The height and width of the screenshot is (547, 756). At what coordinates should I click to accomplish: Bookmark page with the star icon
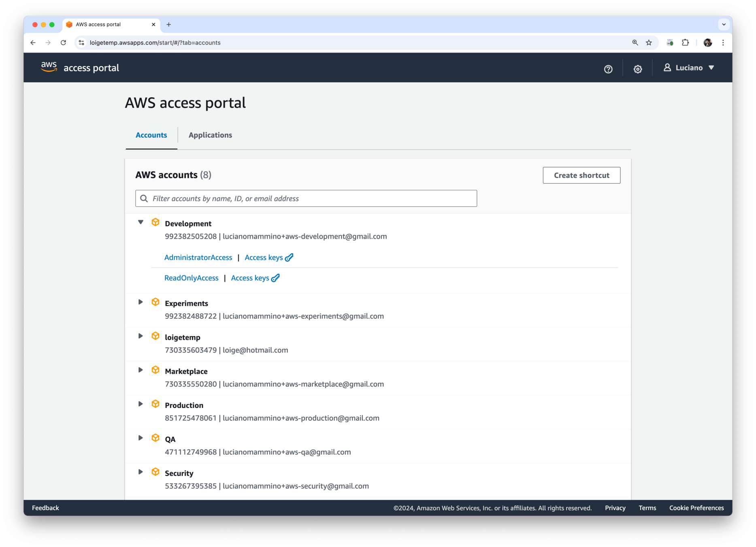tap(649, 43)
